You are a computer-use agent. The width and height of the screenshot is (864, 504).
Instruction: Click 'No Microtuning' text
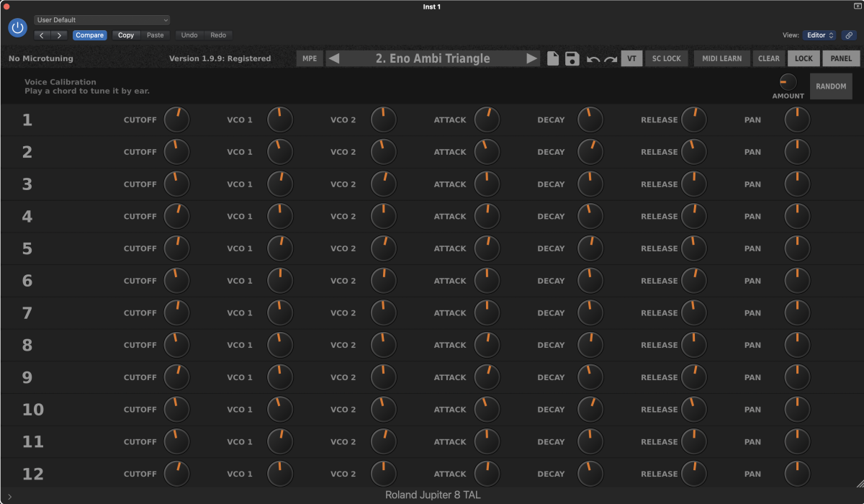41,59
